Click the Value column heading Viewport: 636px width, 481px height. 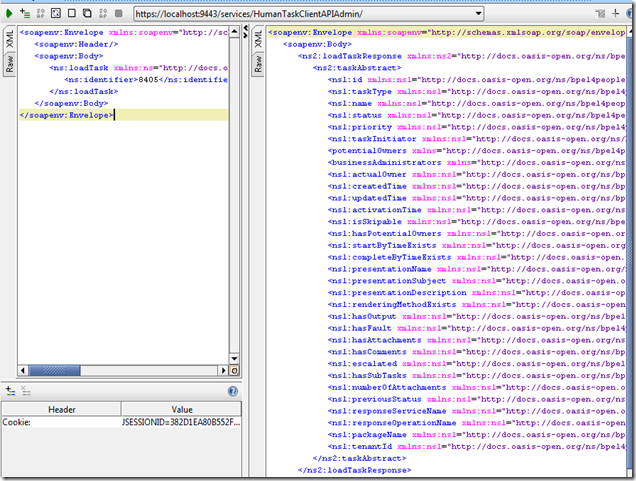(182, 409)
